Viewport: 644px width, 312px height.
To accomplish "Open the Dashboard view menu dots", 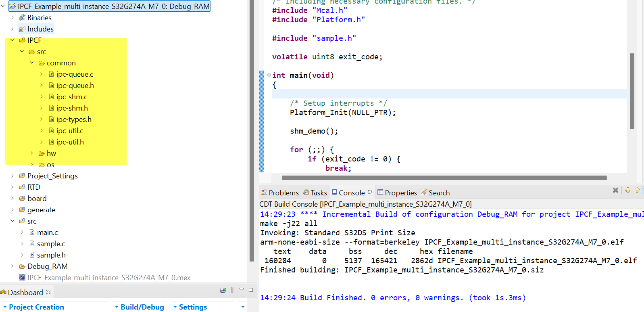I will click(x=232, y=290).
